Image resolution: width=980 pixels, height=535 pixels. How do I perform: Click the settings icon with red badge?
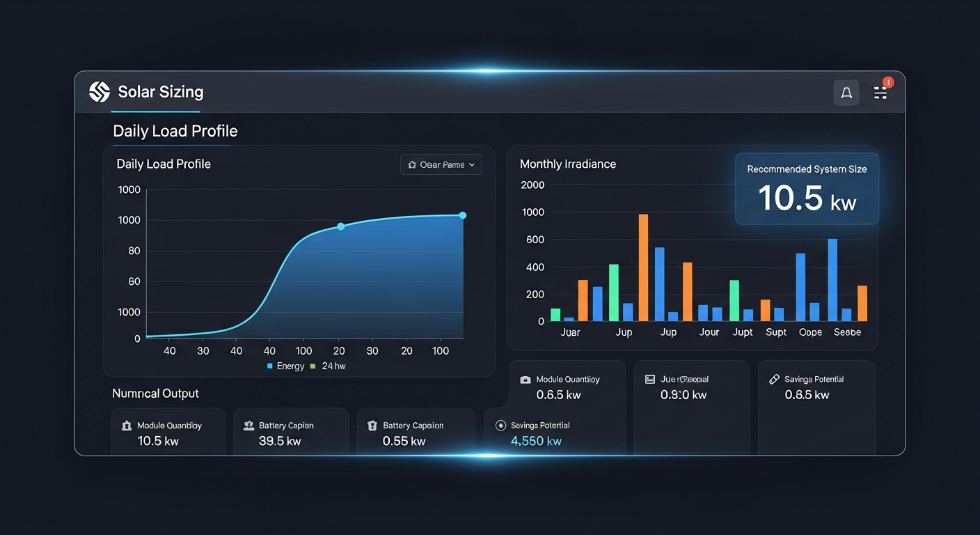[x=880, y=91]
